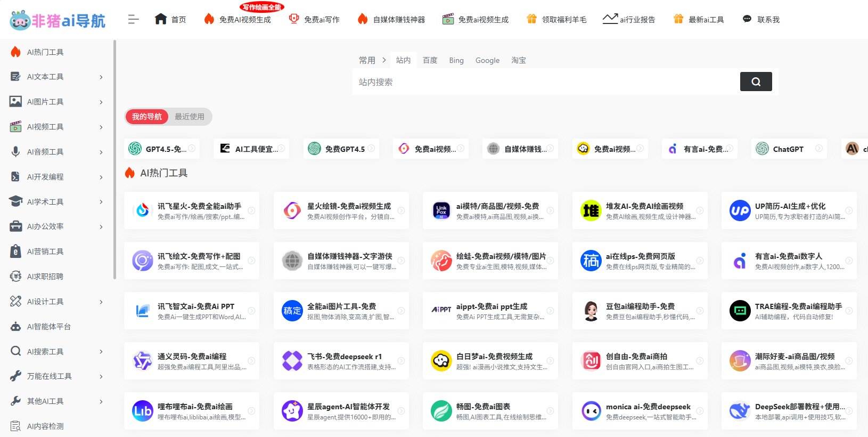Click the 豆包 avatar icon
Viewport: 868px width, 437px height.
click(591, 311)
